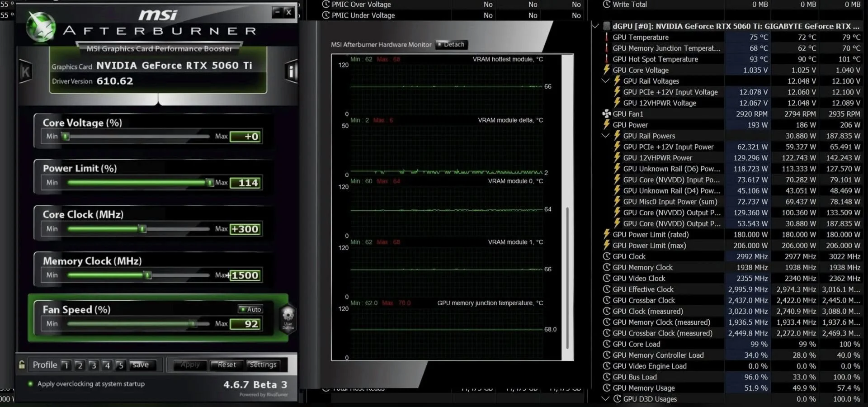The image size is (868, 407).
Task: Click the GPU Memory Junction Temperature thermometer icon
Action: coord(607,48)
